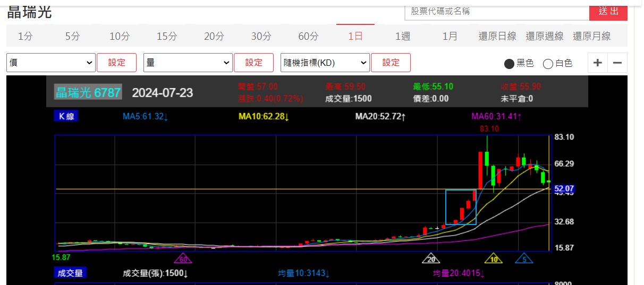Click 設定 button next to 價 dropdown

(116, 63)
